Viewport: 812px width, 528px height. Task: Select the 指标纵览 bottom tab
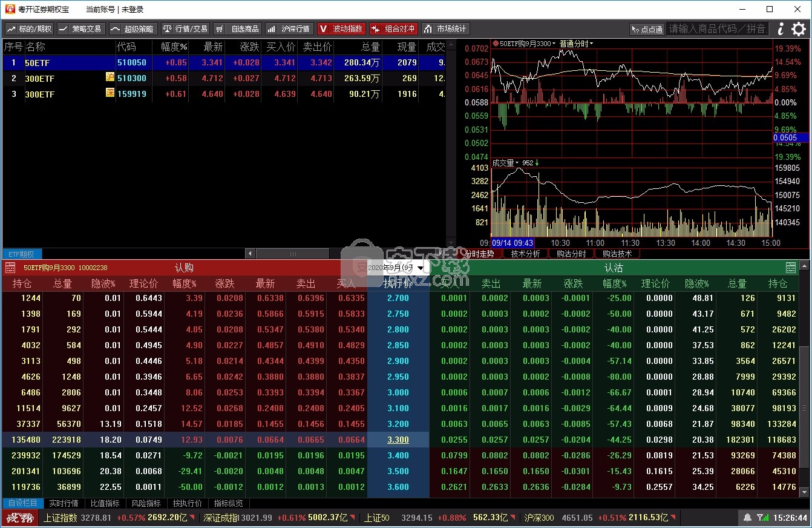[x=229, y=503]
